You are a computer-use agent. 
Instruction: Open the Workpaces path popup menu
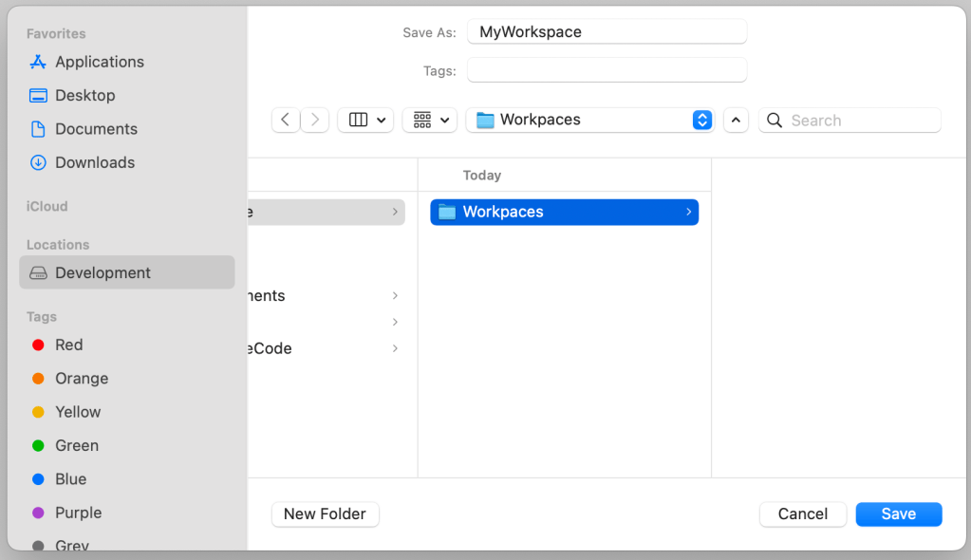[589, 120]
